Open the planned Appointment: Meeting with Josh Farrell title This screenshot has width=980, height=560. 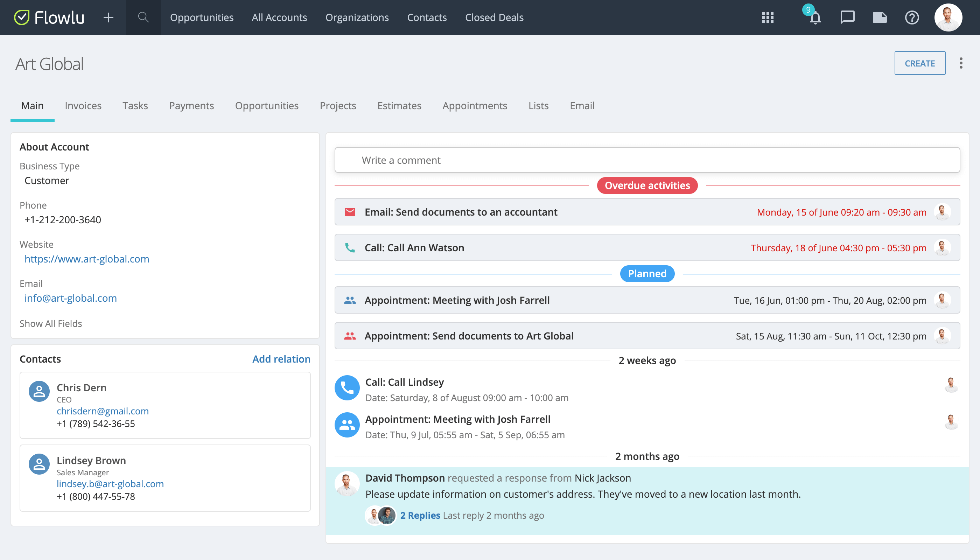(457, 300)
